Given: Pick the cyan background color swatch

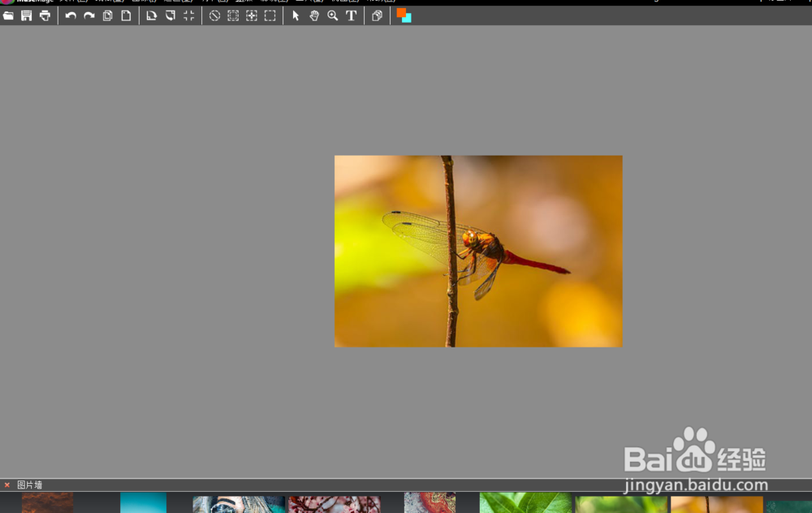Looking at the screenshot, I should [x=408, y=19].
